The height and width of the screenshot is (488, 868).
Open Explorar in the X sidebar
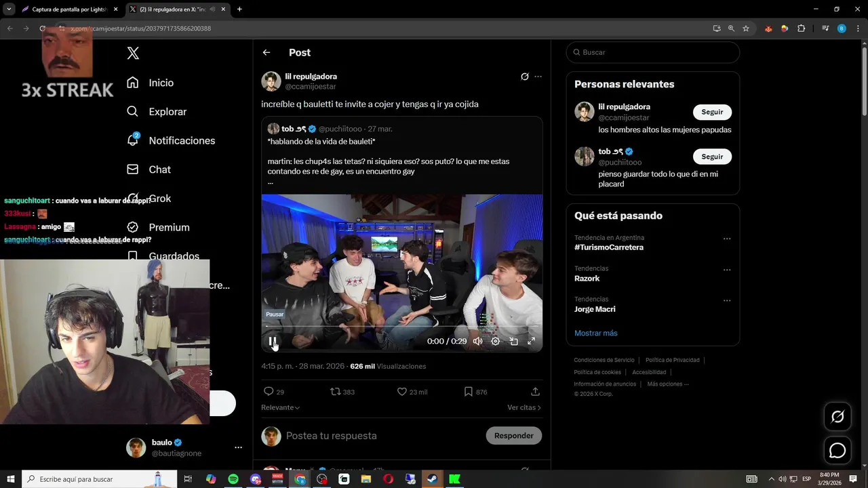click(157, 112)
